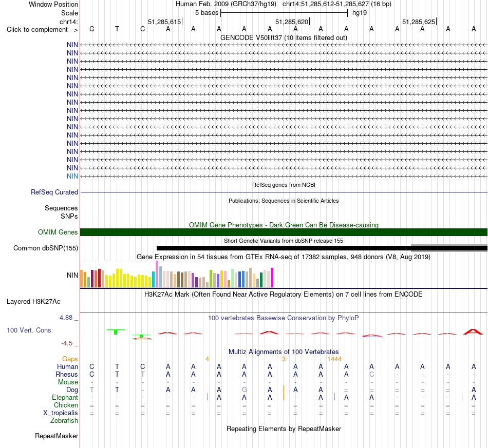
Task: Click the T base in the reference sequence row
Action: point(117,29)
